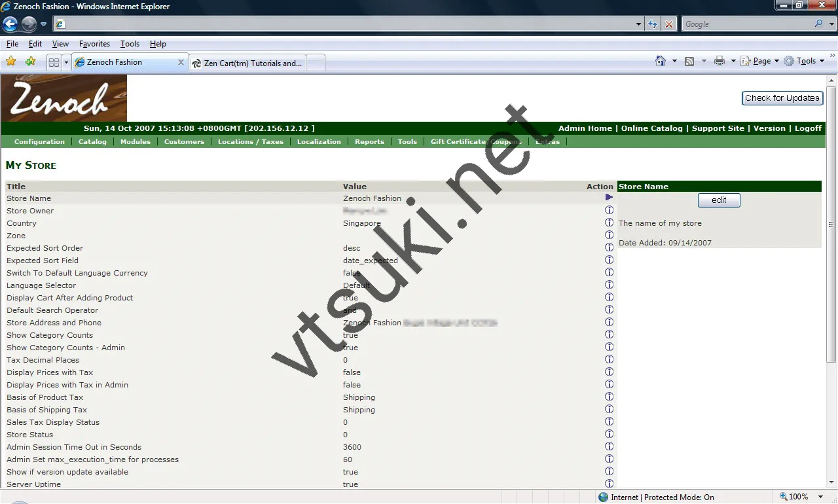Click the Stop loading icon
The height and width of the screenshot is (504, 838).
point(668,24)
